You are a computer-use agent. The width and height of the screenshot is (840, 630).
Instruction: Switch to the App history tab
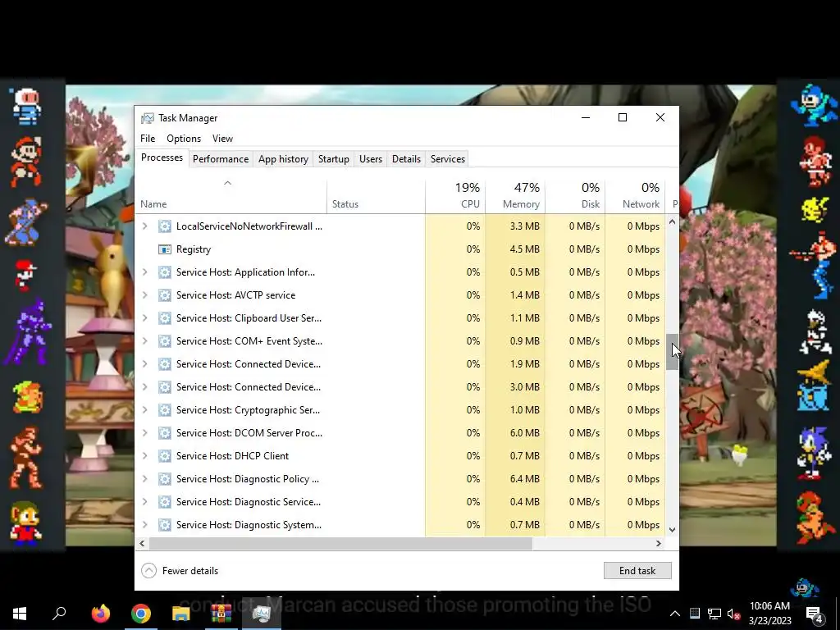point(283,159)
